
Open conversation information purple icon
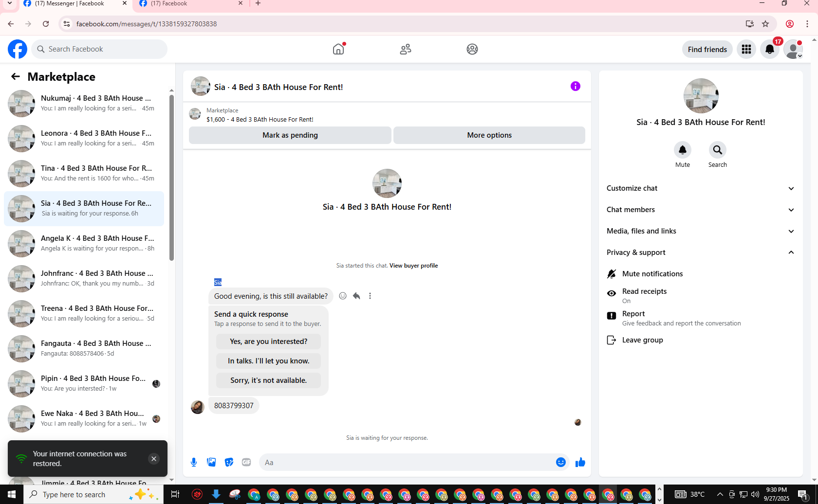576,86
